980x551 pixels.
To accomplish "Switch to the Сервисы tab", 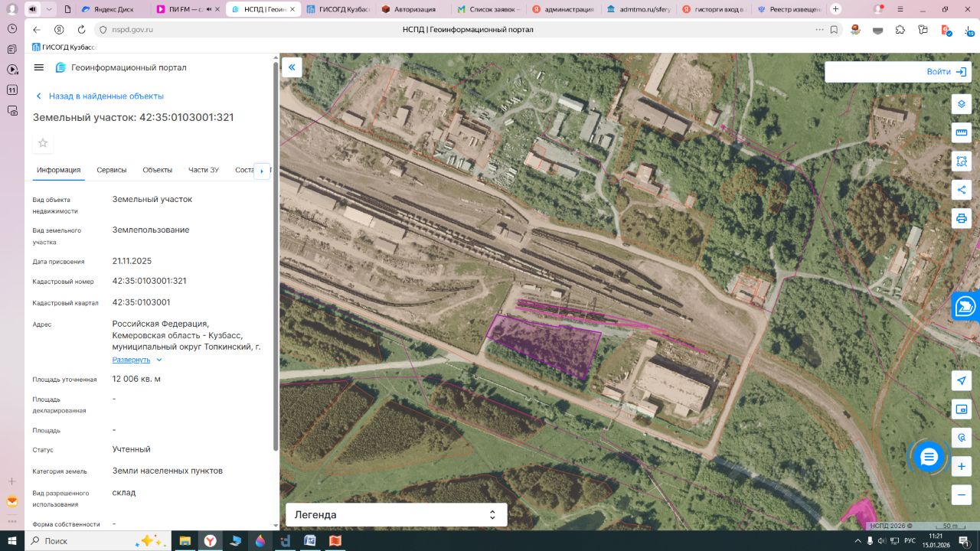I will point(112,170).
